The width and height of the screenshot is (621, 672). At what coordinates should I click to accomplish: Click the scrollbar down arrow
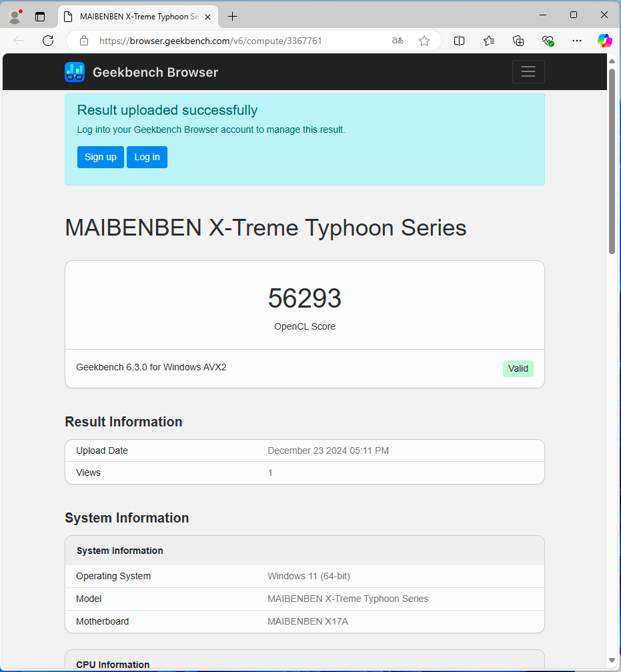(612, 661)
